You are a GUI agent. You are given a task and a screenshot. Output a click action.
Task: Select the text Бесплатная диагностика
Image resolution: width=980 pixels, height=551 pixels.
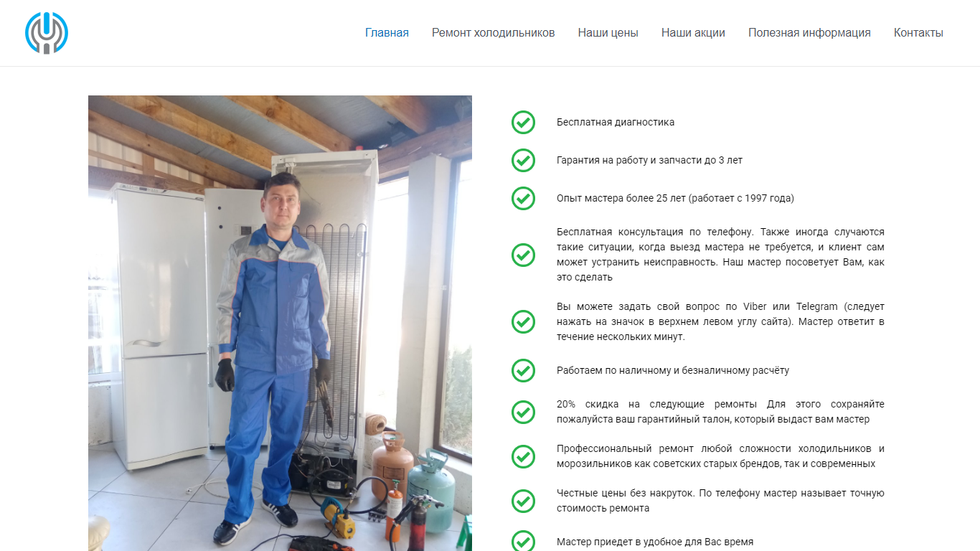pyautogui.click(x=616, y=122)
